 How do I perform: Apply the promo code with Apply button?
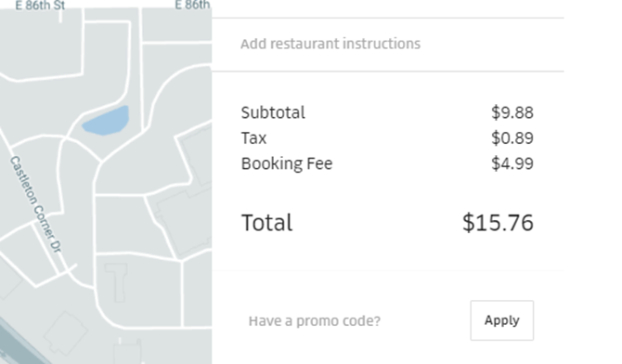tap(502, 320)
